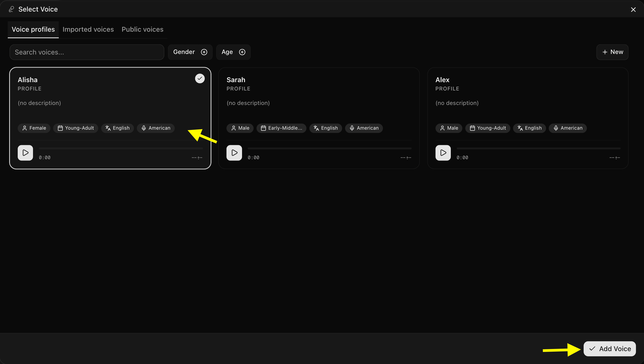Click Alisha's Young-Adult age tag
The image size is (644, 364).
tap(76, 128)
